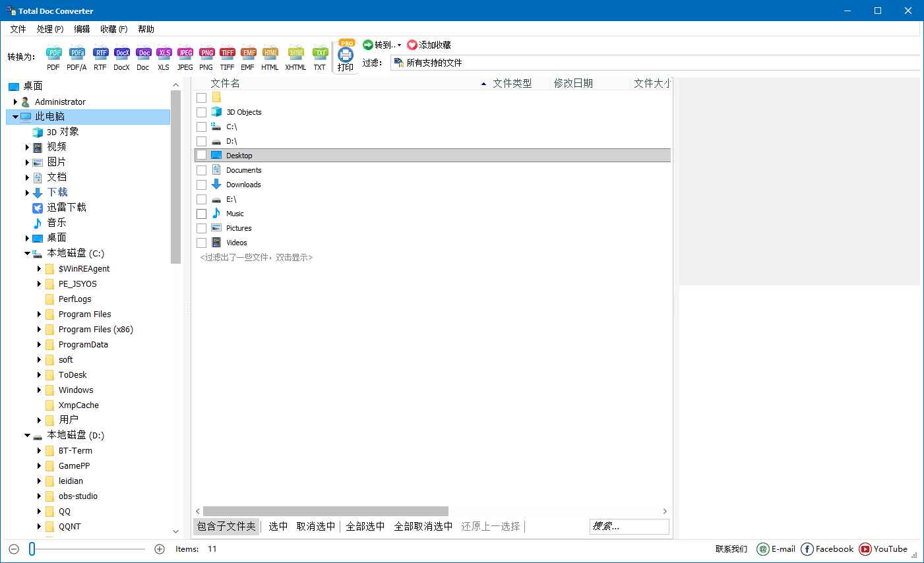This screenshot has width=924, height=563.
Task: Enable the checkbox next to Downloads
Action: click(x=201, y=185)
